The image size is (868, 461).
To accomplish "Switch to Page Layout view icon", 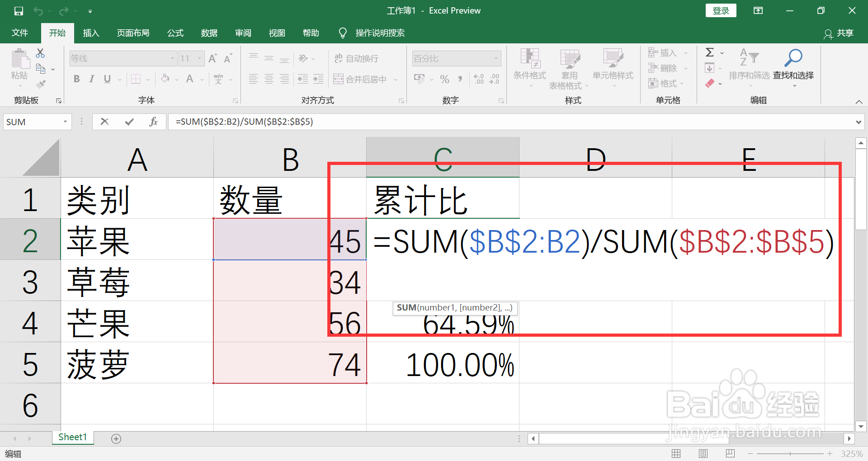I will pyautogui.click(x=703, y=453).
